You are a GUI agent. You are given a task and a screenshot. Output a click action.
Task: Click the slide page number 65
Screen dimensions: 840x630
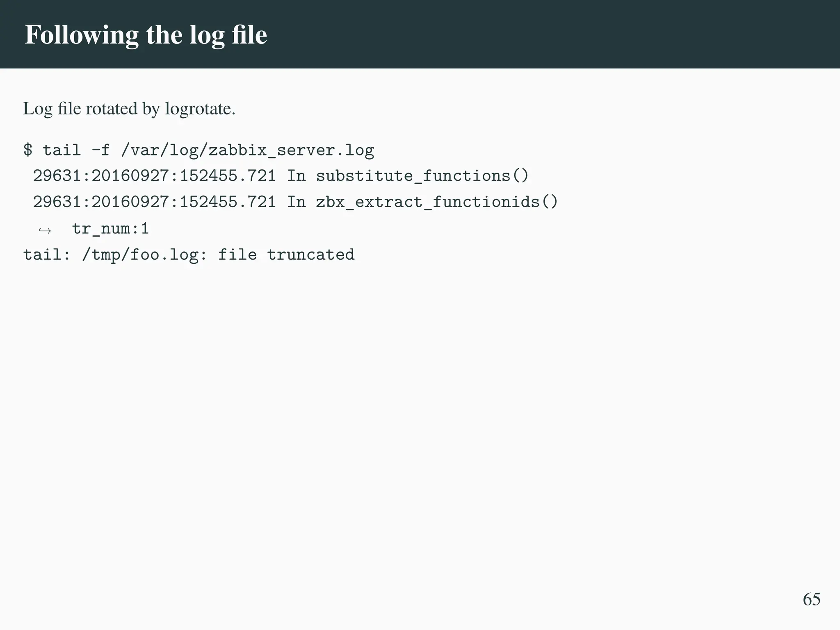pos(811,599)
